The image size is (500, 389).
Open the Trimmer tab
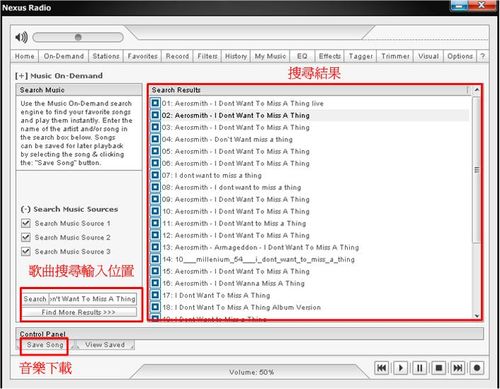395,56
